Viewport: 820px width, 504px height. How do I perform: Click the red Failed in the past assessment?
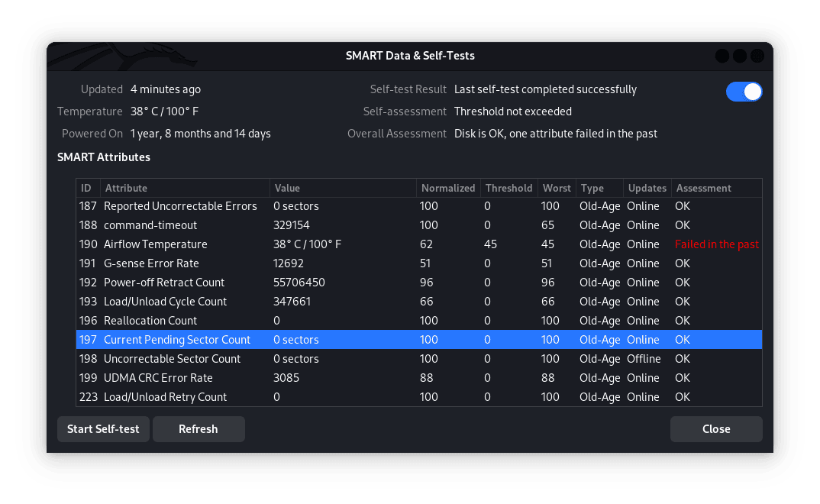pyautogui.click(x=716, y=244)
